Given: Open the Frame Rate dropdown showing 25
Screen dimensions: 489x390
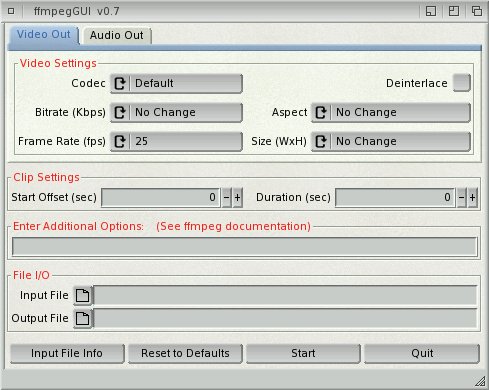Looking at the screenshot, I should 176,141.
